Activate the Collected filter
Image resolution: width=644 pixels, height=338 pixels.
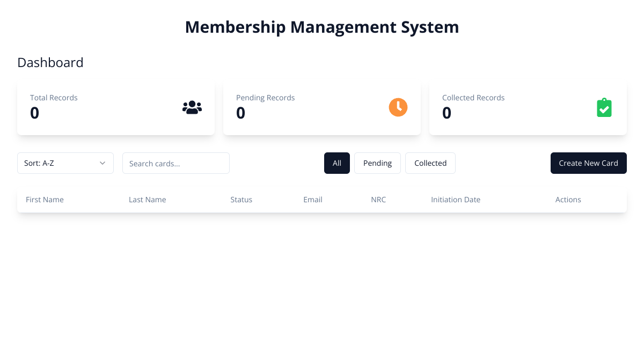click(430, 163)
